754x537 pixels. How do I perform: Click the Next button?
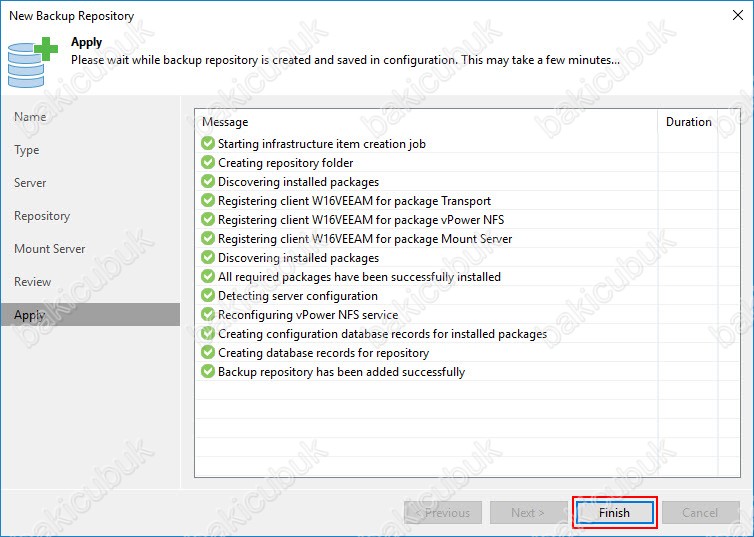tap(528, 512)
